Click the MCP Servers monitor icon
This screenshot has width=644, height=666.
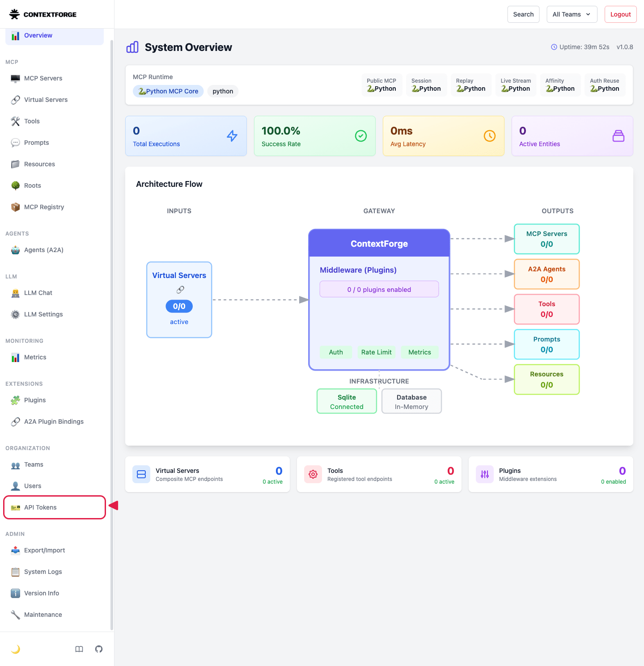point(15,78)
